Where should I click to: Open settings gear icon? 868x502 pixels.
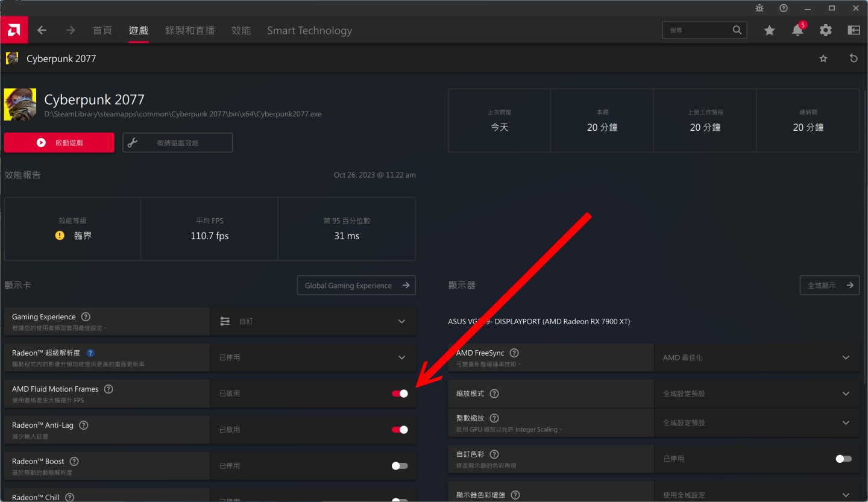pyautogui.click(x=826, y=30)
